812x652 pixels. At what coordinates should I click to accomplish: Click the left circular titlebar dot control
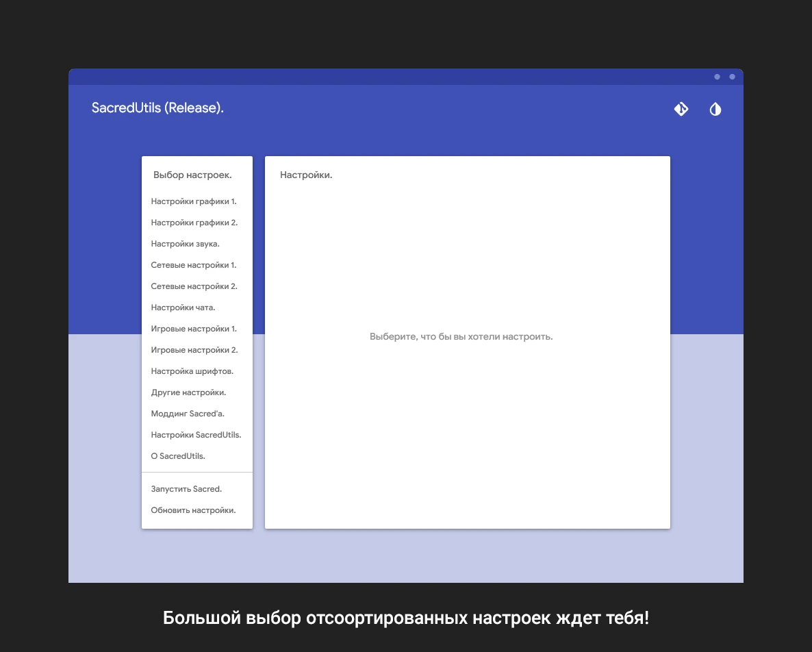717,77
